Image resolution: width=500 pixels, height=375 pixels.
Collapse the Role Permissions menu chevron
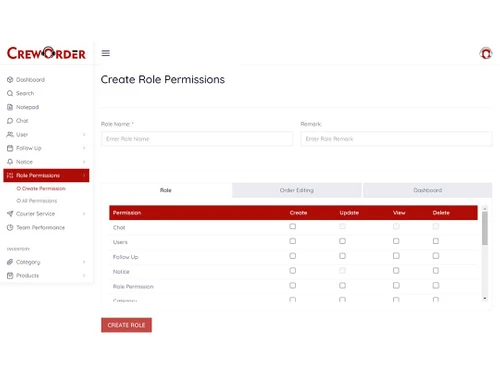pyautogui.click(x=84, y=175)
